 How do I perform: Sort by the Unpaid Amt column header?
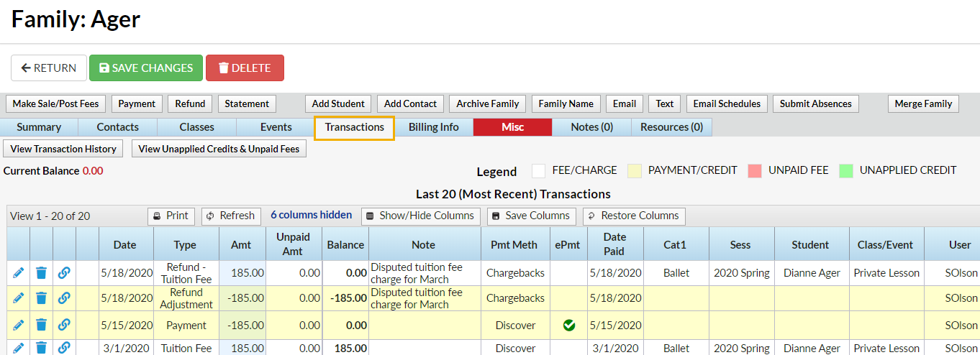click(294, 244)
